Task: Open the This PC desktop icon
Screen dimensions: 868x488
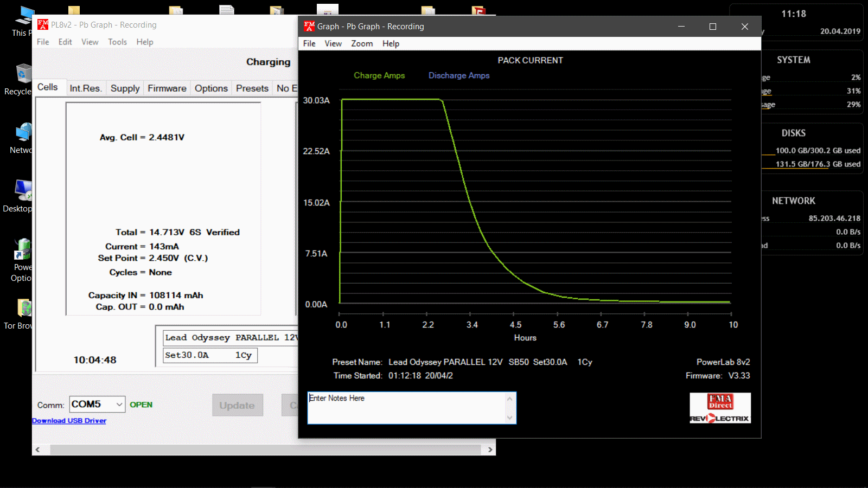Action: click(x=23, y=16)
